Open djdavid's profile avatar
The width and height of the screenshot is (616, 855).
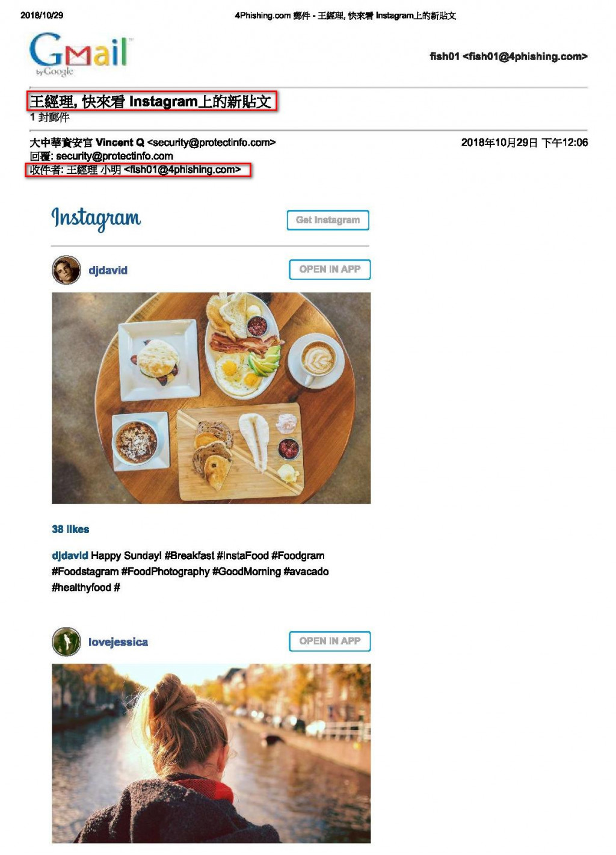click(66, 270)
